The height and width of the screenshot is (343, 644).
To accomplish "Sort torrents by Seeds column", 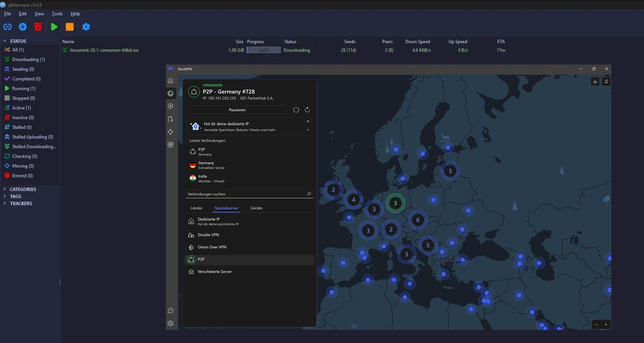I will click(350, 42).
